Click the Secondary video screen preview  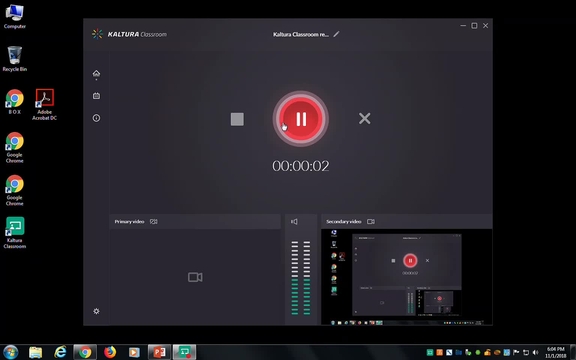pyautogui.click(x=407, y=277)
